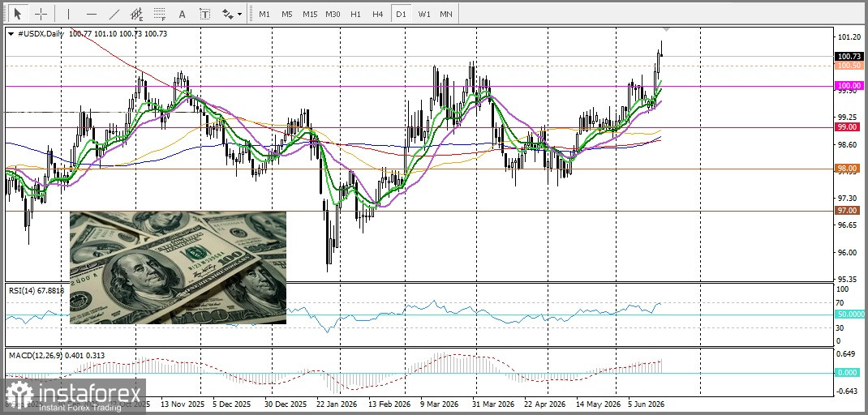Click the dollar bills image on chart

click(178, 267)
